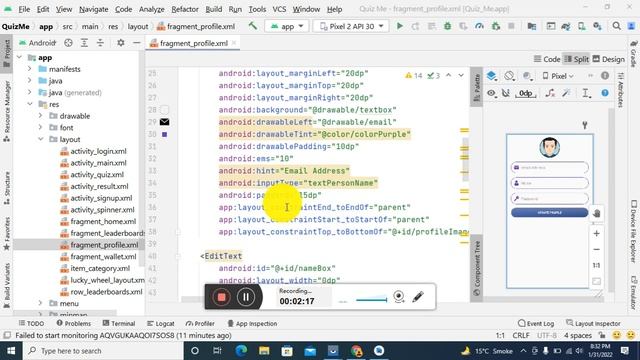
Task: Expand the menu folder
Action: pos(40,303)
